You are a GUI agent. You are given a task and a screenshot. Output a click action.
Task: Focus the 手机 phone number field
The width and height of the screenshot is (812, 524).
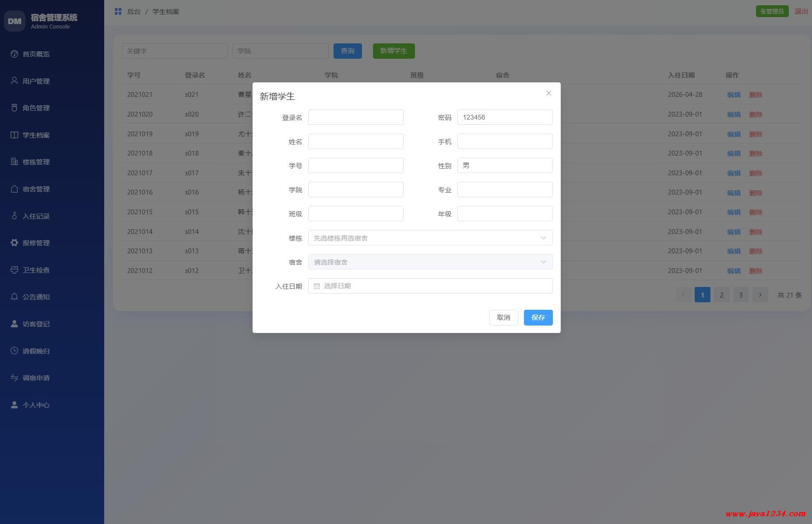pyautogui.click(x=505, y=142)
